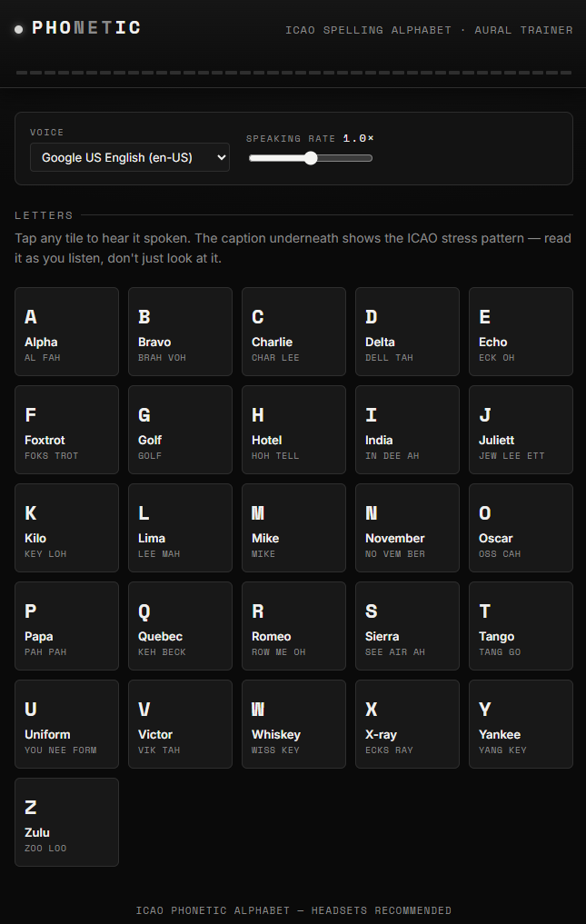The width and height of the screenshot is (586, 924).
Task: Select the Zulu letter tile
Action: 66,822
